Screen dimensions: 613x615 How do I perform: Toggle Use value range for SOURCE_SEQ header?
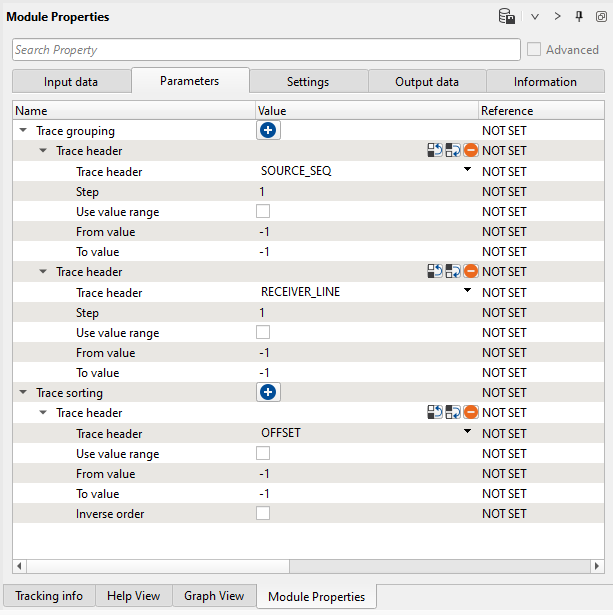click(x=263, y=212)
